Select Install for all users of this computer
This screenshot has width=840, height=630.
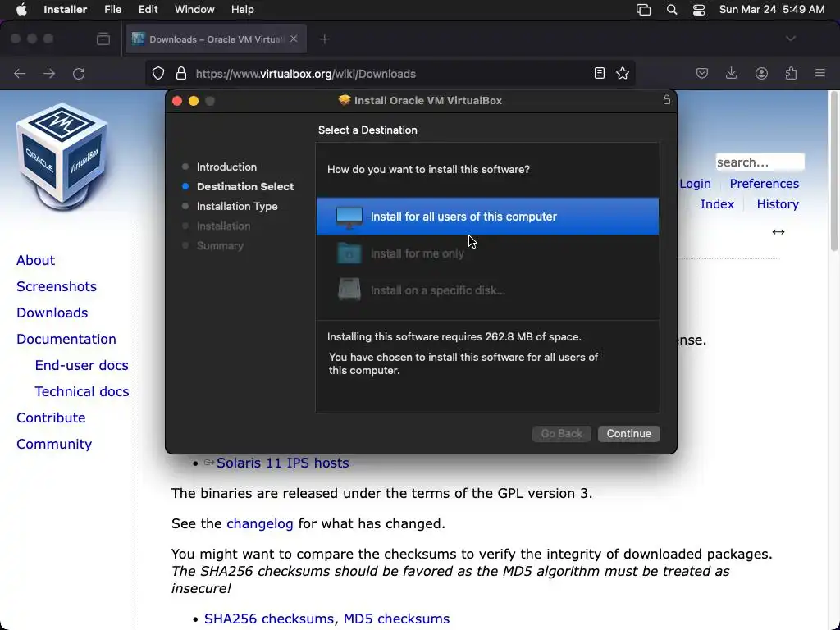(487, 217)
